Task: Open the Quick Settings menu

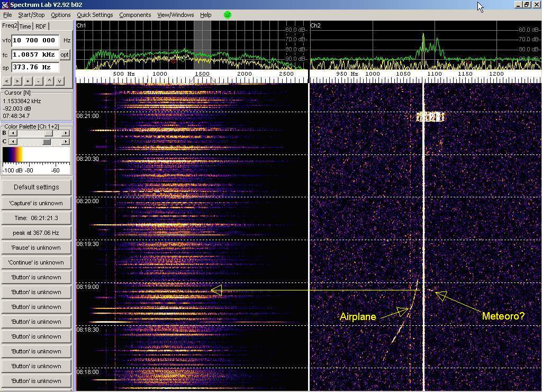Action: (95, 15)
